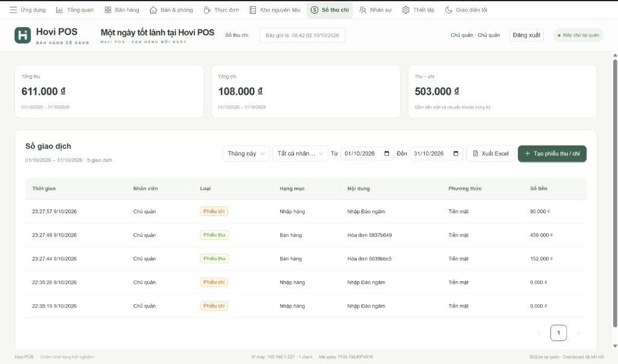Open calendar picker for the Từ date
This screenshot has width=618, height=364.
point(387,153)
